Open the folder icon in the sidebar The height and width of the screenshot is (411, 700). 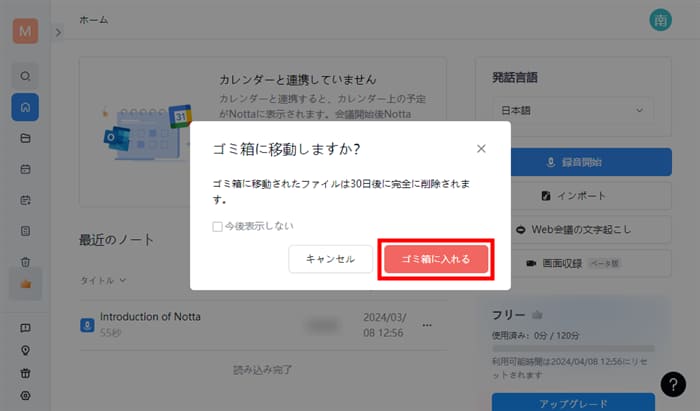tap(25, 138)
